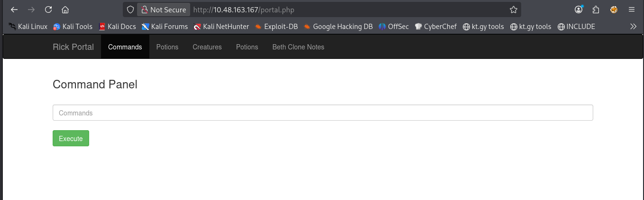Open the Exploit-DB bookmark

pos(276,27)
